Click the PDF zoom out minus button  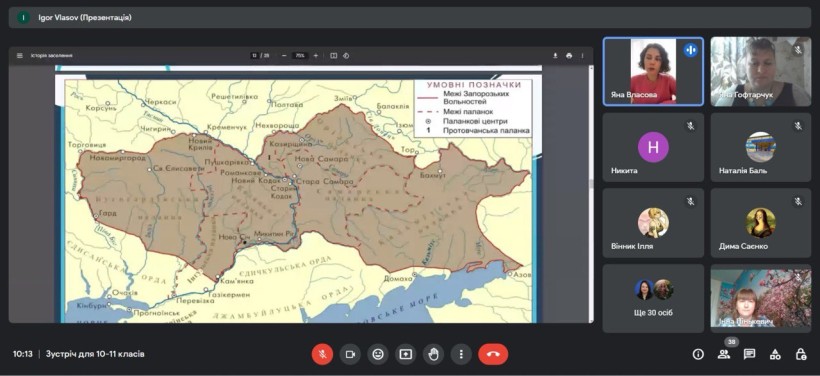284,55
